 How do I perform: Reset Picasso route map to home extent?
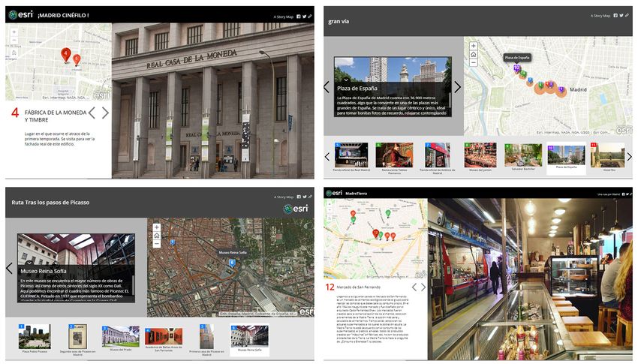click(157, 236)
